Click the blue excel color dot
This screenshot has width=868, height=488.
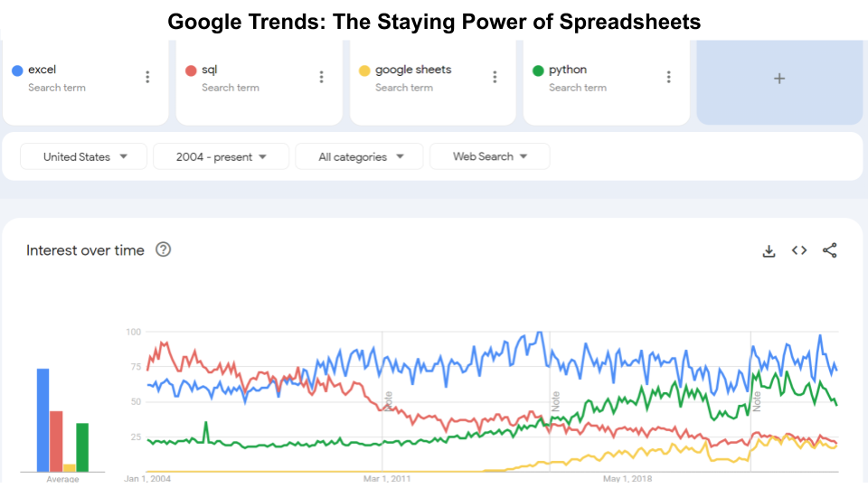17,70
